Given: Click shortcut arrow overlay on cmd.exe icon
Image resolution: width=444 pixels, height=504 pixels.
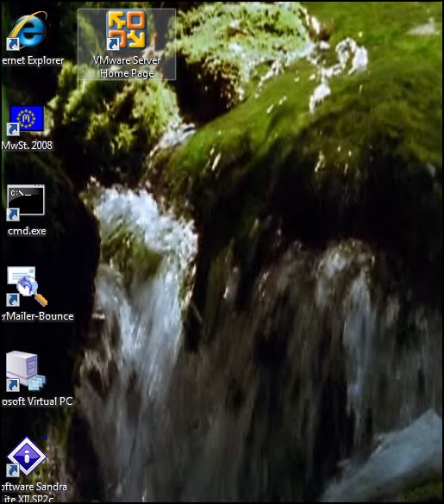Looking at the screenshot, I should pos(13,215).
